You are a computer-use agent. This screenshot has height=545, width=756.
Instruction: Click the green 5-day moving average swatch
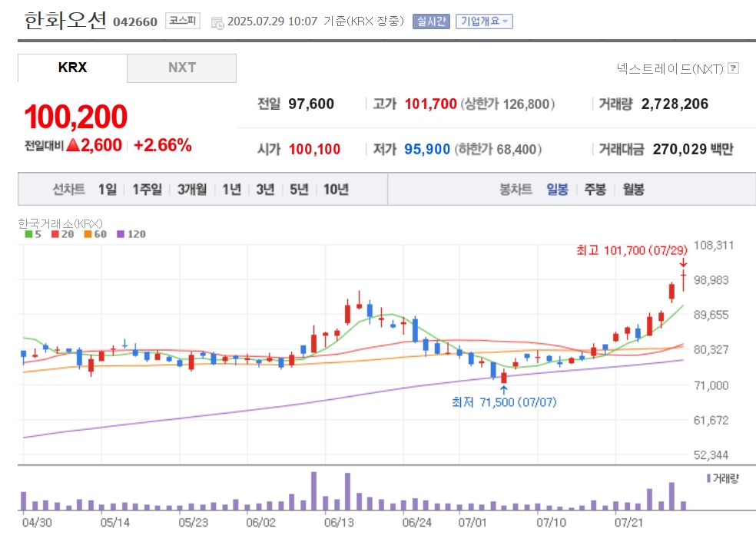(x=28, y=234)
